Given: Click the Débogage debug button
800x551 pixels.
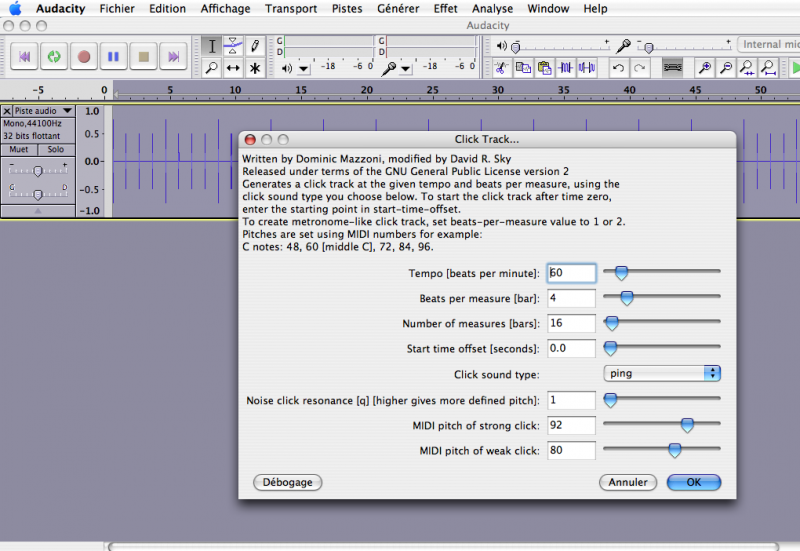Looking at the screenshot, I should (287, 482).
